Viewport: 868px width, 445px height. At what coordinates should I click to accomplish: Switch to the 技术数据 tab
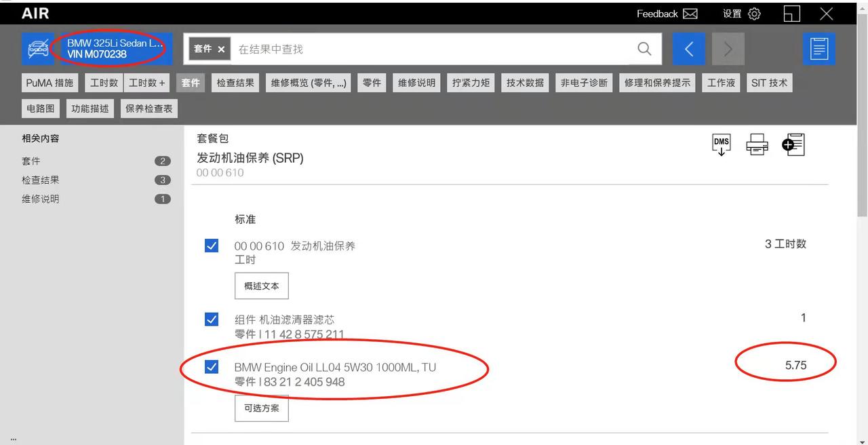(525, 83)
